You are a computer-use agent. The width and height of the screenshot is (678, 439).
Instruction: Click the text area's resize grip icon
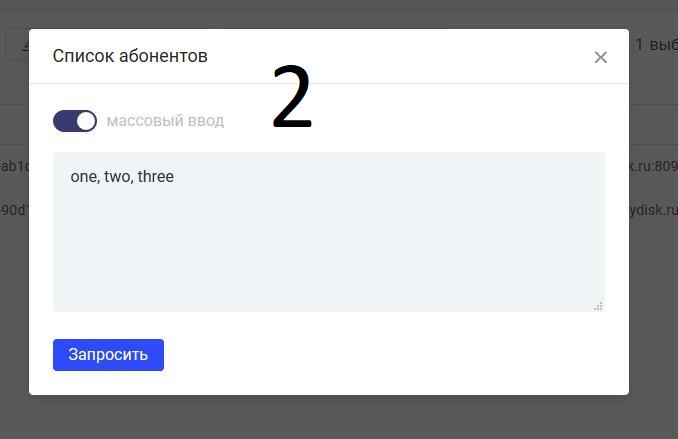pyautogui.click(x=598, y=306)
